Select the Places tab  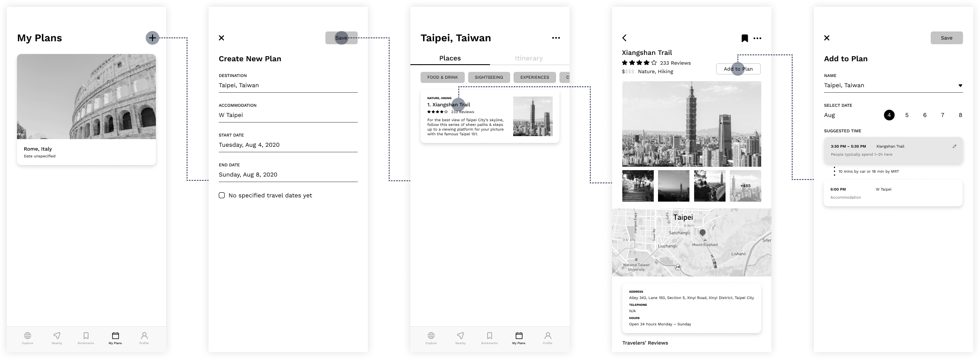click(450, 58)
